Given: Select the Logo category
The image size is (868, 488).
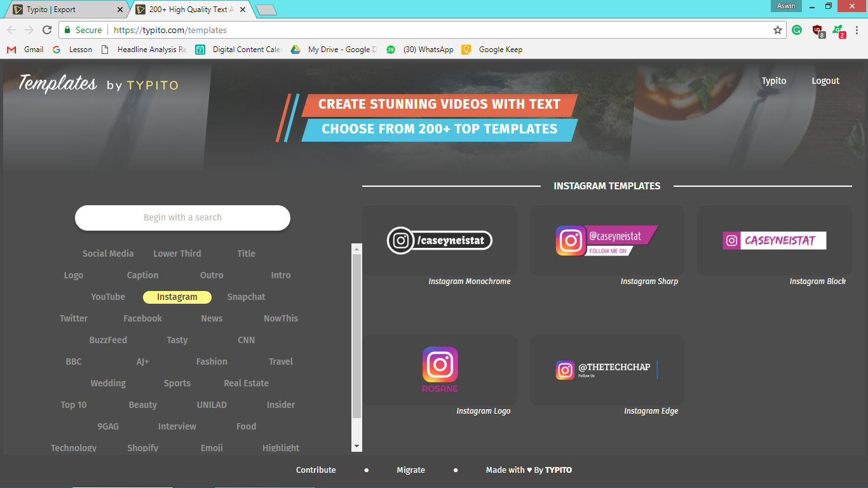Looking at the screenshot, I should 74,275.
